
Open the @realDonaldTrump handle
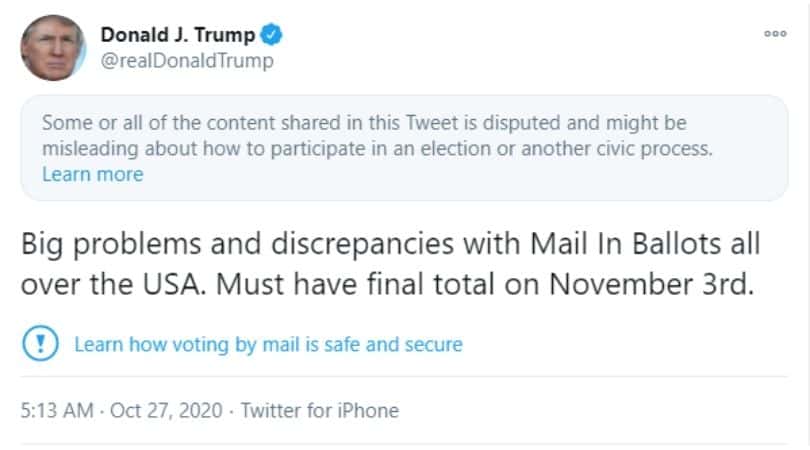(186, 60)
